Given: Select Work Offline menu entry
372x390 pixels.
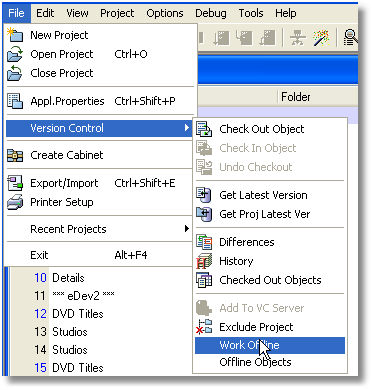Looking at the screenshot, I should coord(270,345).
